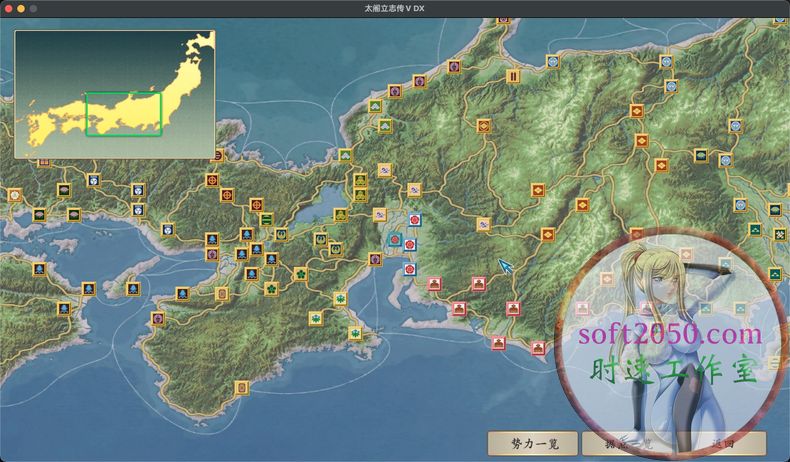This screenshot has height=462, width=790.
Task: Click the purple crest icon at the bay's head
Action: click(375, 259)
